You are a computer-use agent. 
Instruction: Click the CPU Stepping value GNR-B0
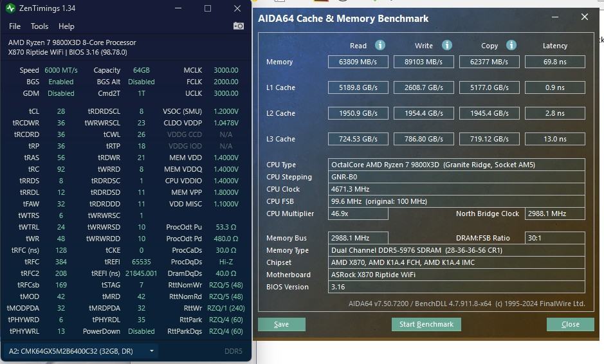457,177
